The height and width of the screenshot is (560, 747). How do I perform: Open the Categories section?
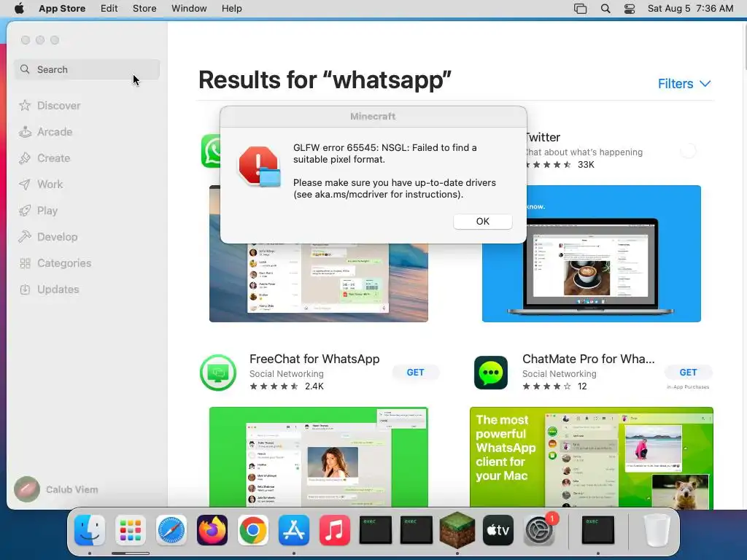(55, 263)
